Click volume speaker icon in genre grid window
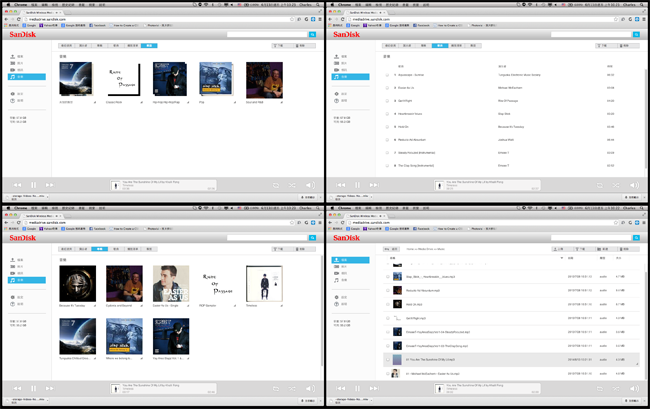 pos(310,185)
